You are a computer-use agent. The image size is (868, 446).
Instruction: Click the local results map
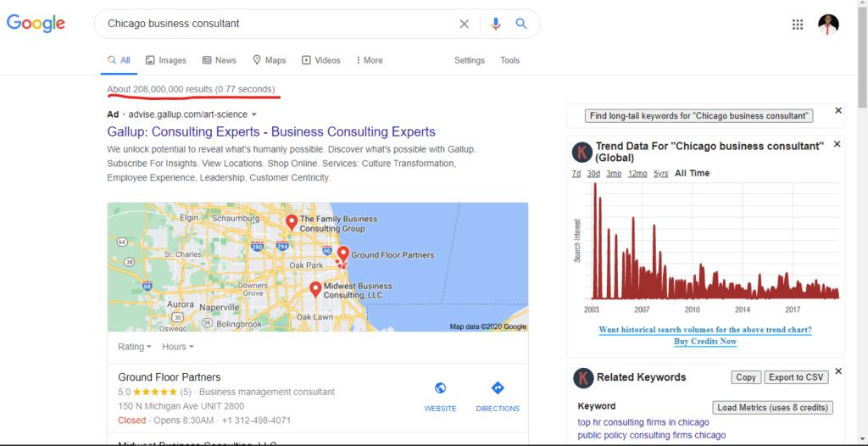[x=318, y=267]
